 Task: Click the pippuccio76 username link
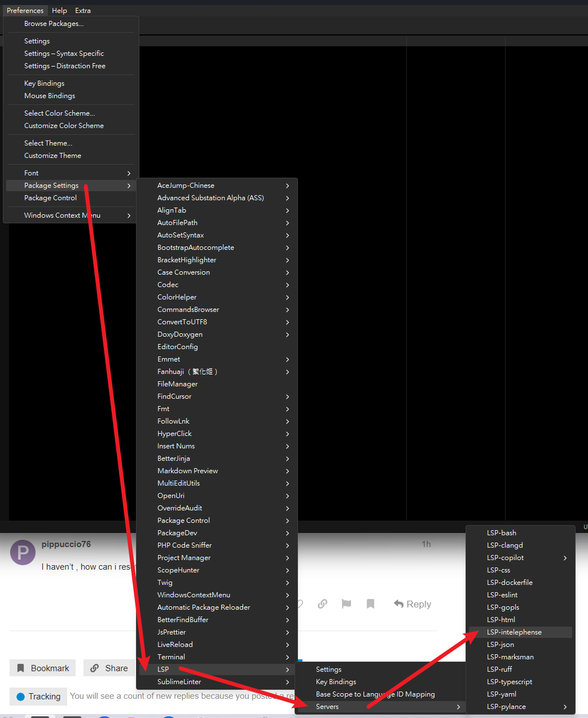tap(66, 544)
